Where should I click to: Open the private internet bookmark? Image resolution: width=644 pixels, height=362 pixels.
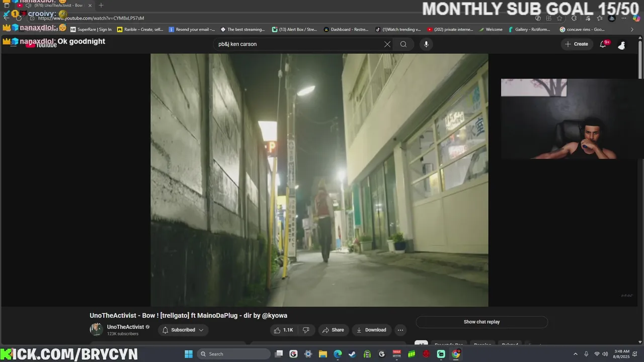[450, 30]
